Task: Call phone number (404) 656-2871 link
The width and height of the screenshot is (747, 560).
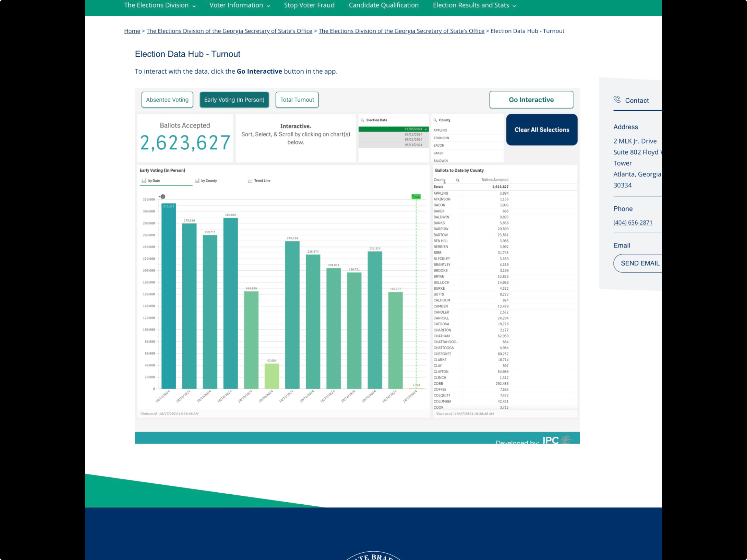Action: pos(633,223)
